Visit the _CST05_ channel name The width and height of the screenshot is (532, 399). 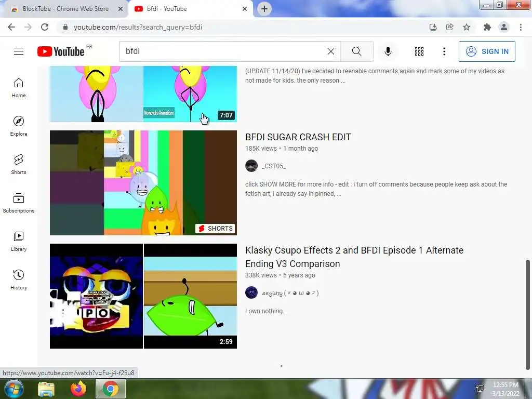[x=273, y=166]
